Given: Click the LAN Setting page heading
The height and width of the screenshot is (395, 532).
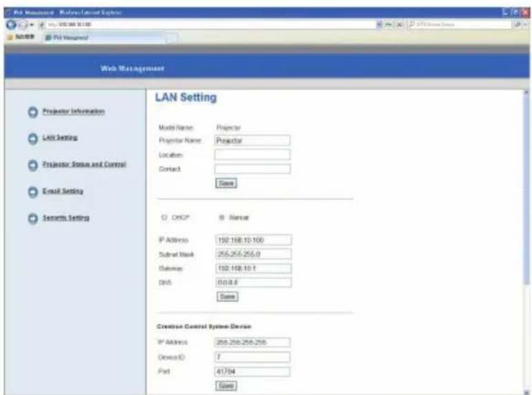Looking at the screenshot, I should click(186, 97).
